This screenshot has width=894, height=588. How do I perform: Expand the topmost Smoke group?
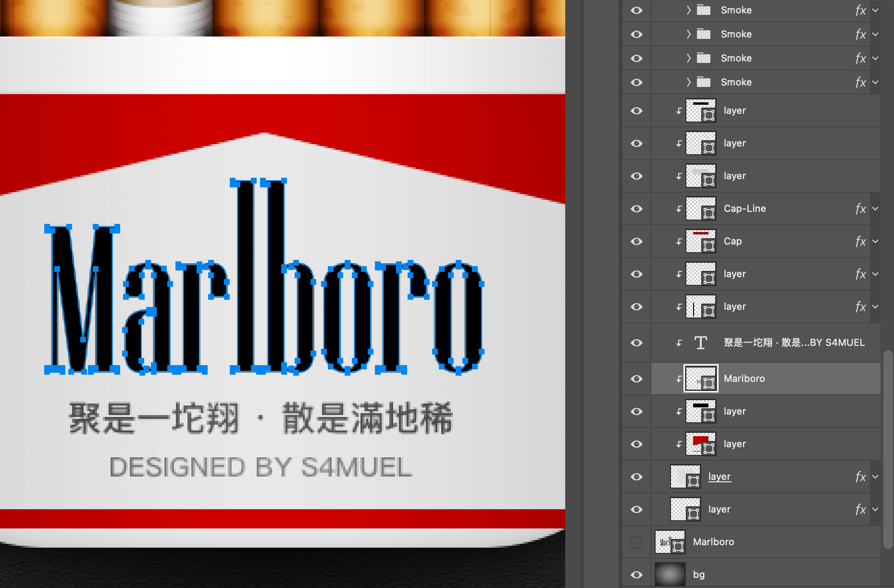pos(688,10)
